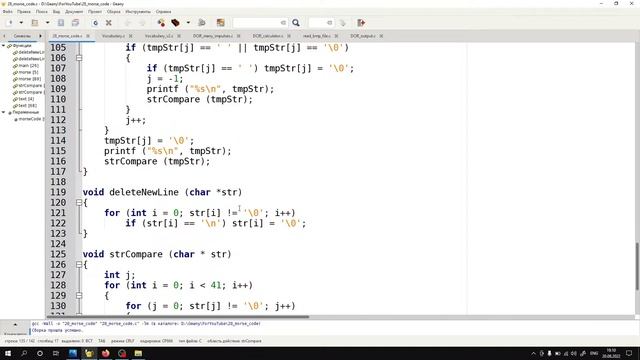Collapse the Переменные tree node
The image size is (640, 360).
pyautogui.click(x=3, y=112)
